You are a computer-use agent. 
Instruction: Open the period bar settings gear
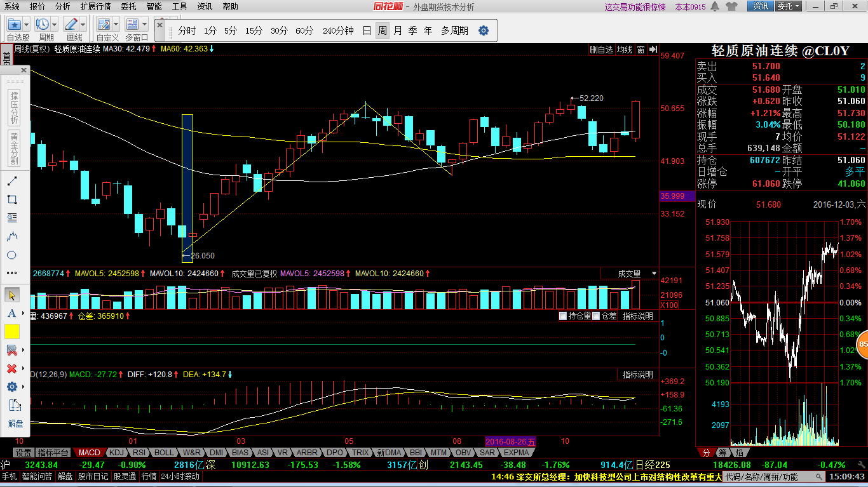pos(484,30)
